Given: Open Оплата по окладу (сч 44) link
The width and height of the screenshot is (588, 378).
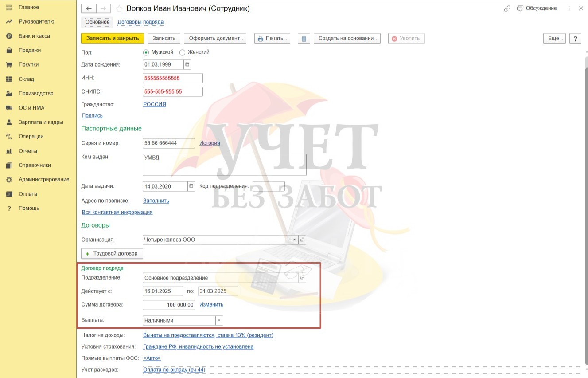Looking at the screenshot, I should (174, 370).
